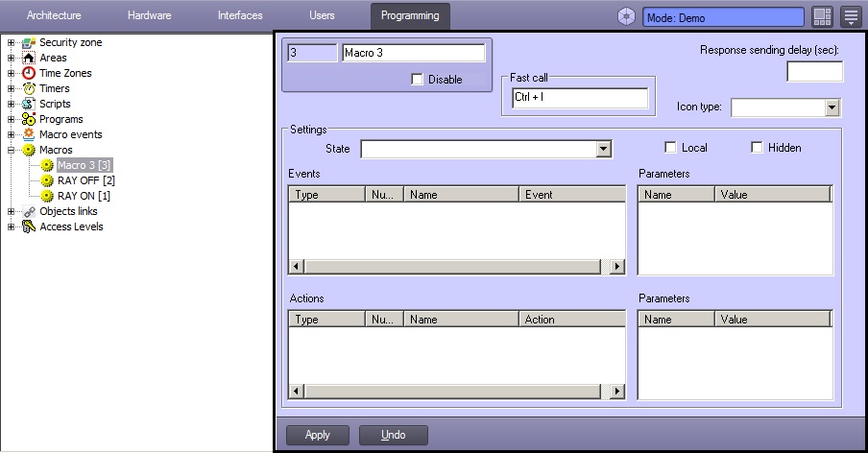Click the Actions table scroll right arrow
Screen dimensions: 868x453
(617, 391)
